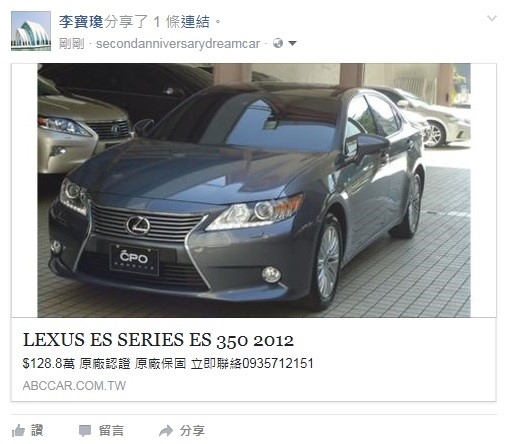Click the 連結 link in post header

195,22
